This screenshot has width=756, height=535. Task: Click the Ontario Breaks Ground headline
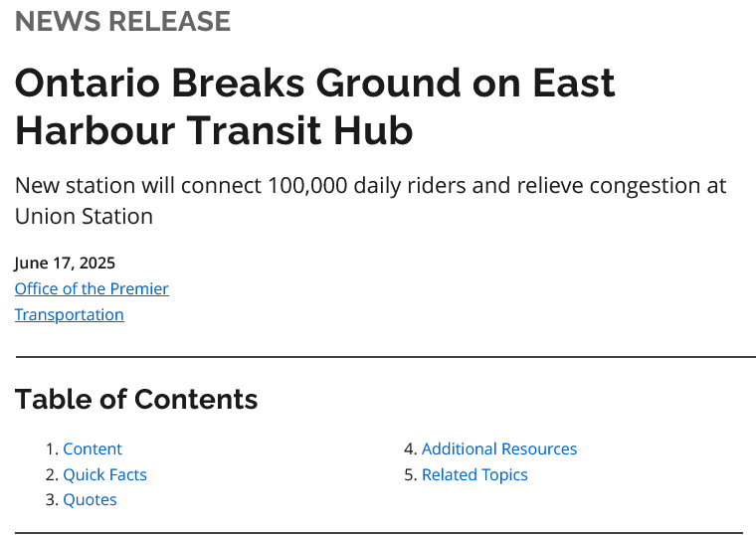pos(314,84)
